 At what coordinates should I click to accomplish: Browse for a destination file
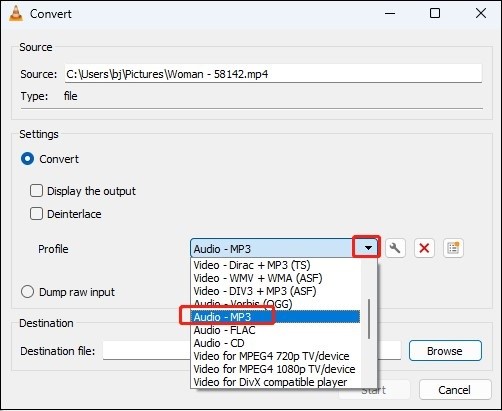click(445, 351)
